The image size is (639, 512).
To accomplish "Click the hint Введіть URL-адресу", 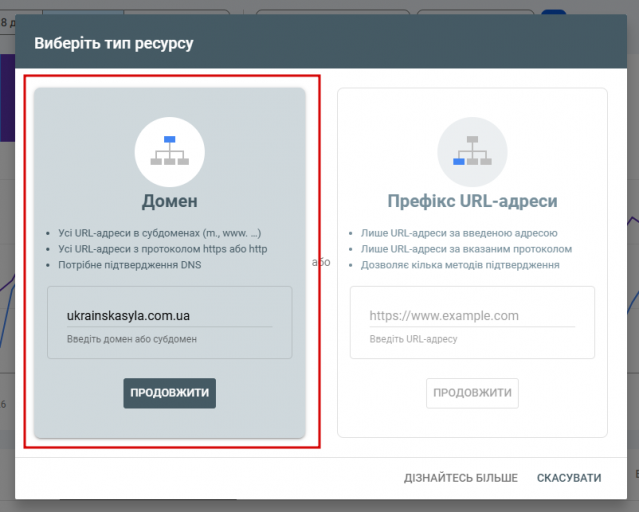I will pyautogui.click(x=413, y=339).
